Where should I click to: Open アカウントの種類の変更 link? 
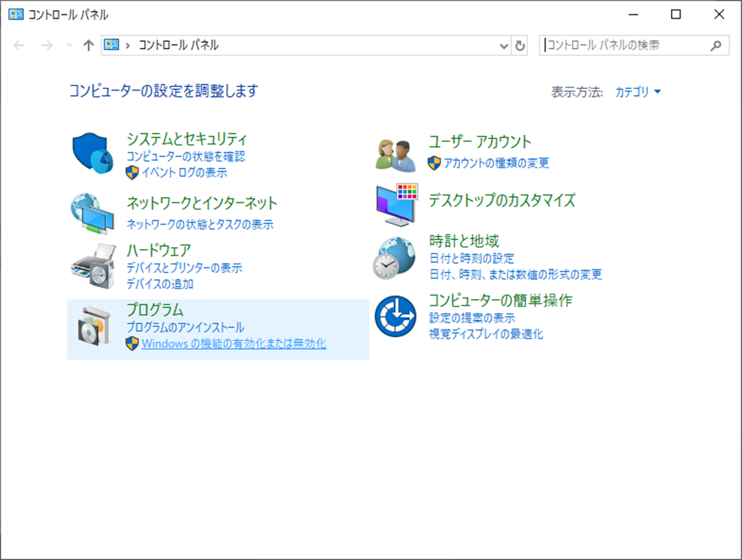pos(496,163)
